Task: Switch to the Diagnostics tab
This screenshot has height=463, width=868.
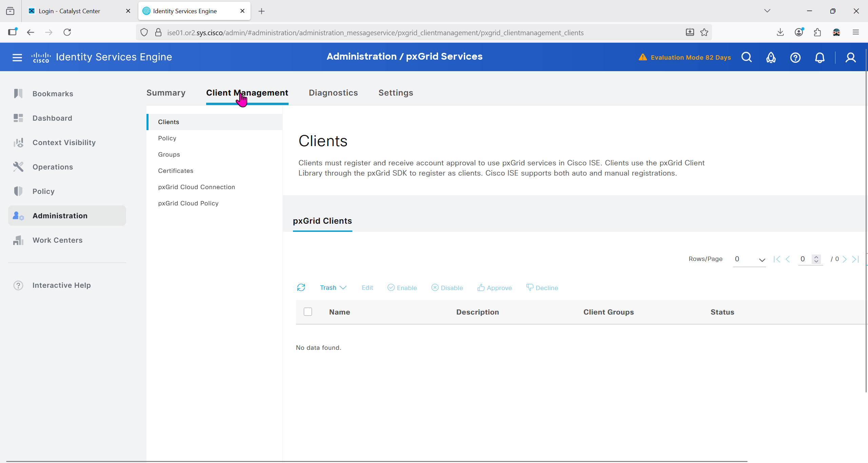Action: point(333,93)
